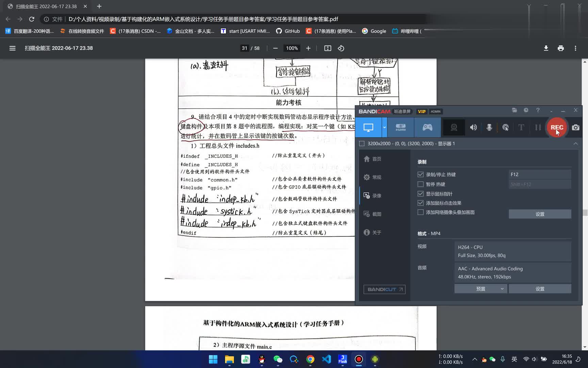Viewport: 588px width, 368px height.
Task: Open the scheduled recording clock icon
Action: tap(526, 110)
